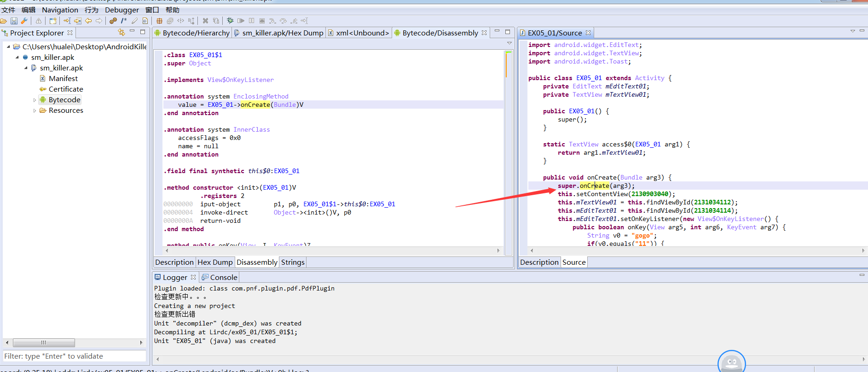Open the Debugger menu

[x=122, y=10]
